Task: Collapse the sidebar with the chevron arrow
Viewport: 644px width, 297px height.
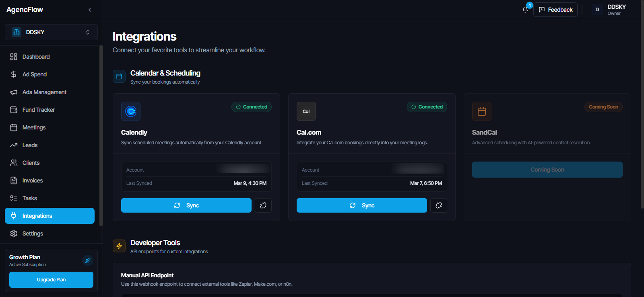Action: (x=90, y=10)
